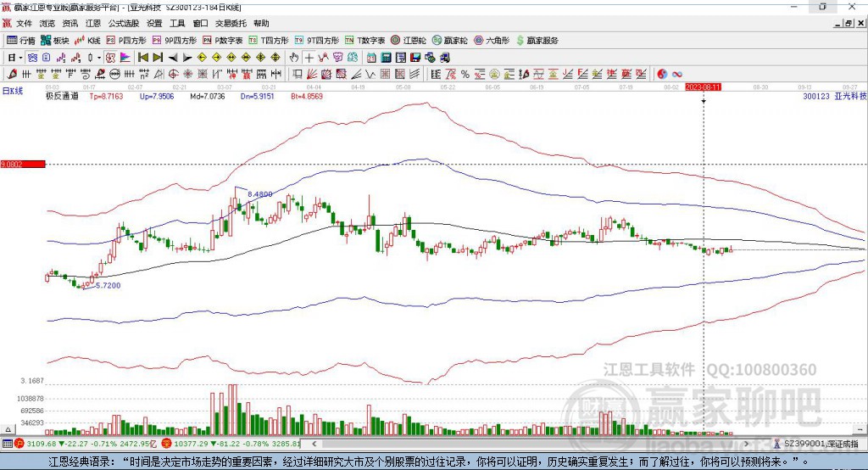Select the zigzag wave line tool
Screen dimensions: 868x470
tap(370, 75)
